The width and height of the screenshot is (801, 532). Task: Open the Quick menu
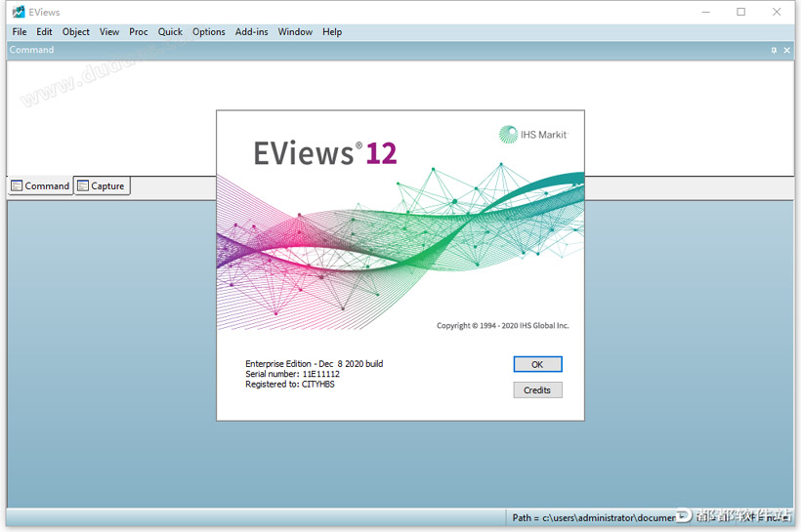(170, 31)
